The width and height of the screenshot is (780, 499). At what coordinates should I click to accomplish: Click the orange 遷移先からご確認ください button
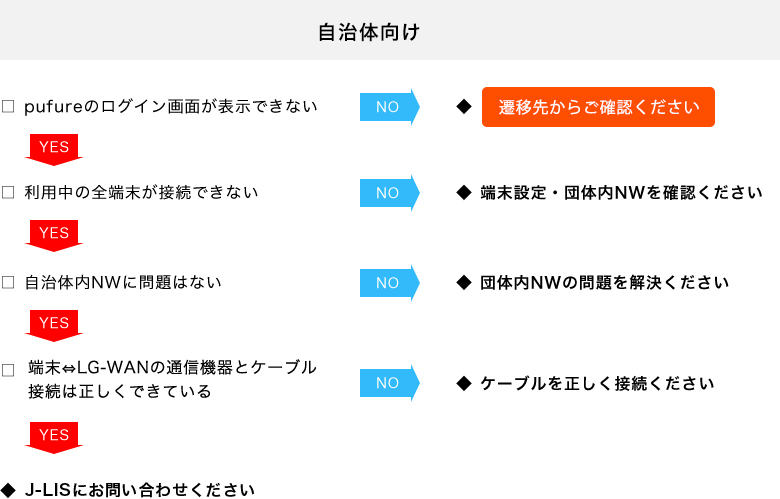[598, 107]
